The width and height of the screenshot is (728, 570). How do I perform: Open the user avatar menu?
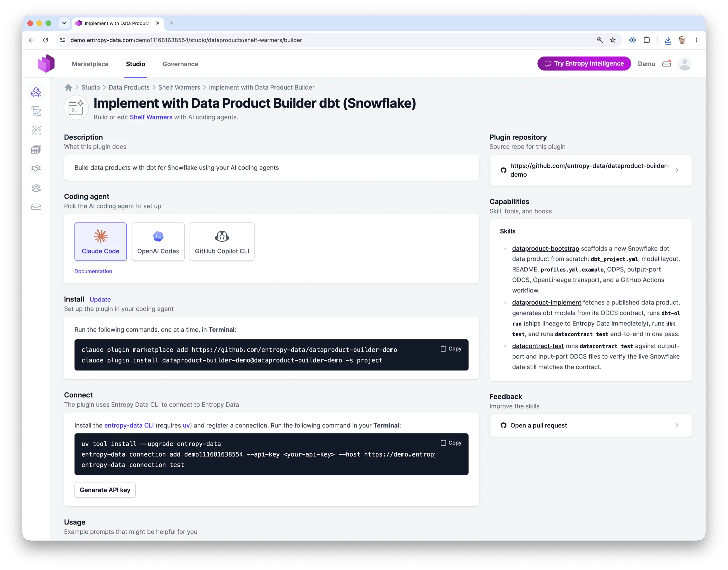[x=685, y=63]
